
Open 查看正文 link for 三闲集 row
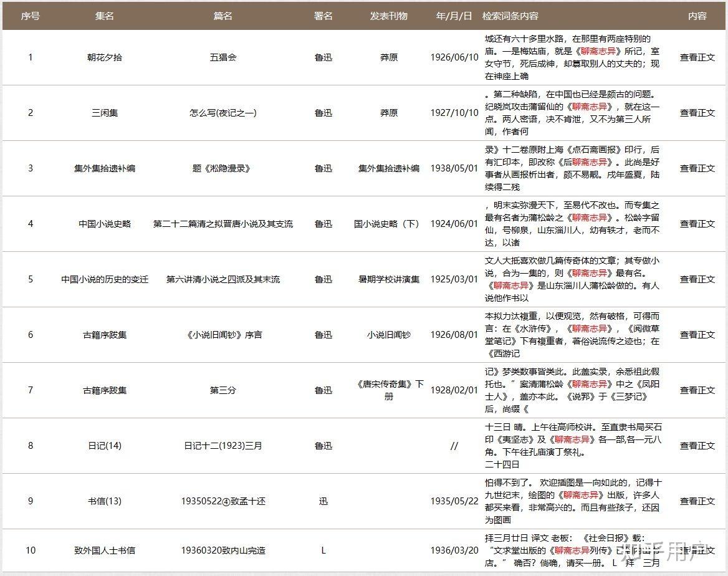coord(697,113)
